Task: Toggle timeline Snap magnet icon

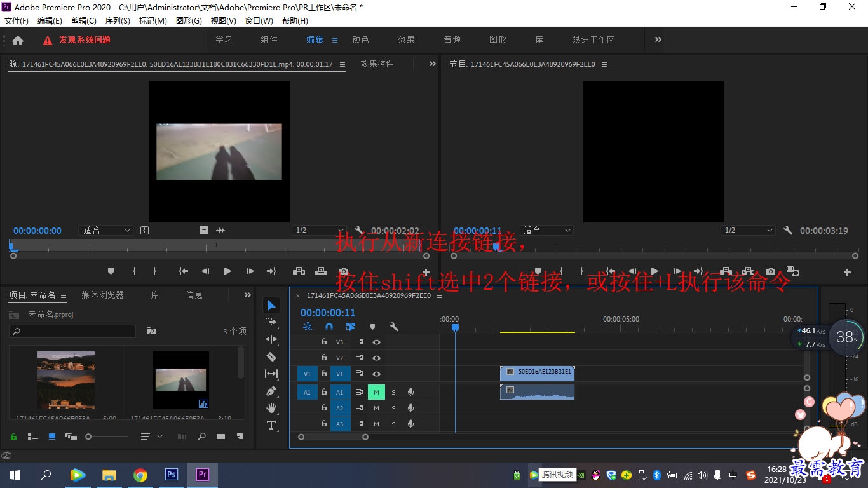Action: click(329, 327)
